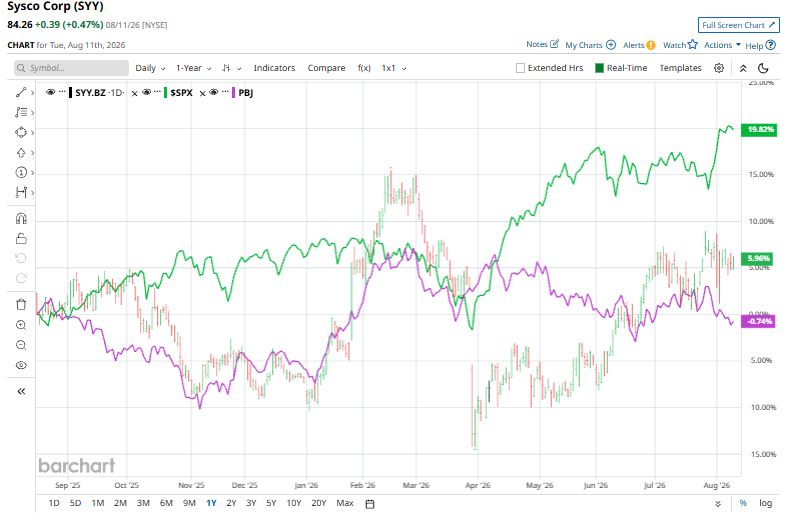Image resolution: width=787 pixels, height=525 pixels.
Task: Click the purple PBJ color bar
Action: click(233, 92)
